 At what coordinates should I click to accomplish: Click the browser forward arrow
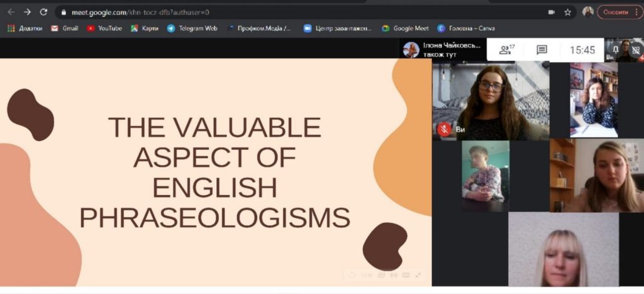coord(27,12)
